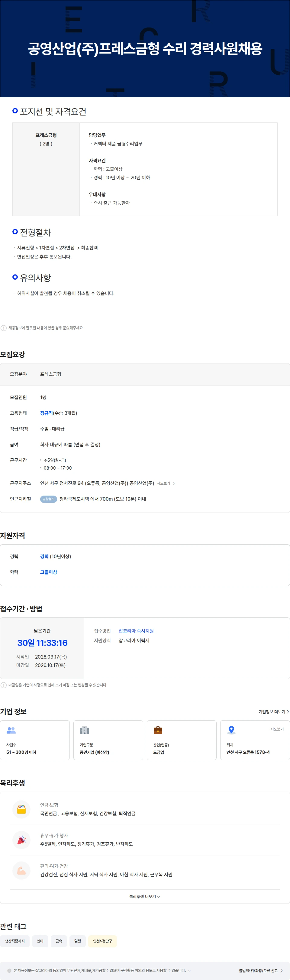Click the employees icon in 사원수 card
The height and width of the screenshot is (980, 290).
[11, 730]
